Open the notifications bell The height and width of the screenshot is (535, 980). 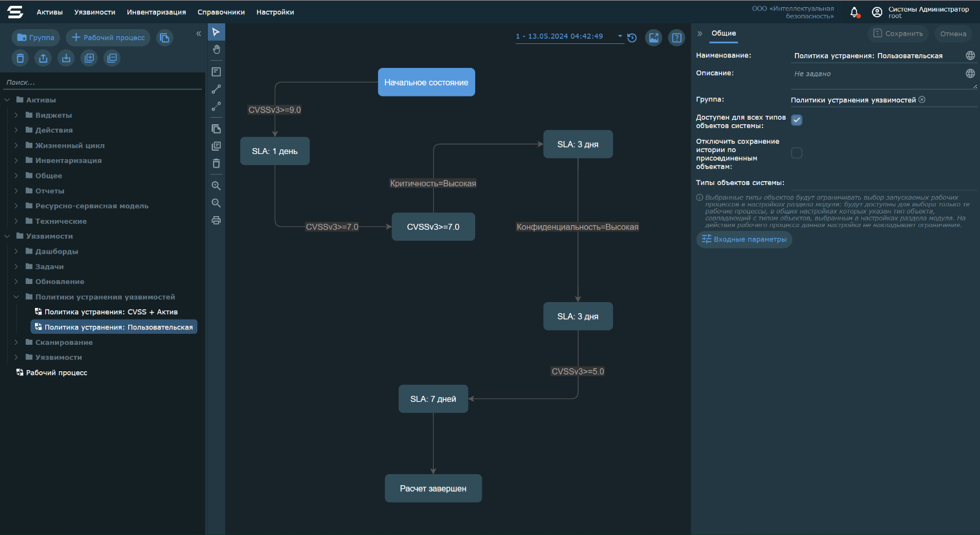pos(854,12)
